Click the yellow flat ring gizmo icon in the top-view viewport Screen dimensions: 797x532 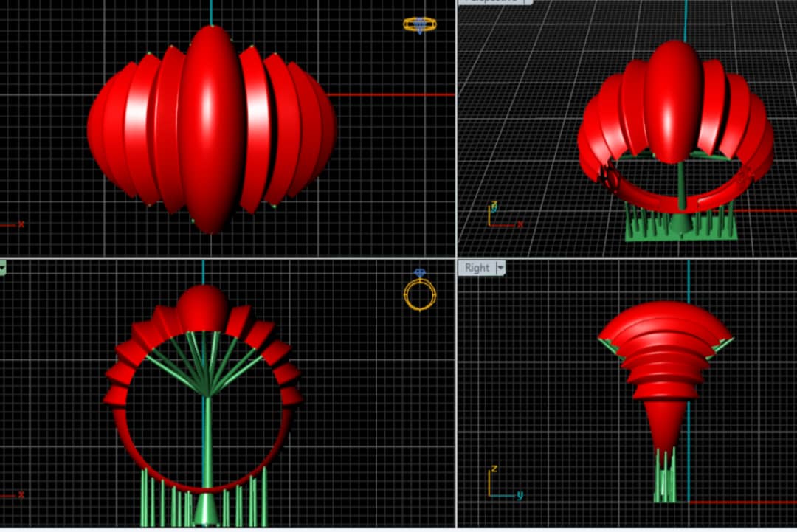coord(420,25)
